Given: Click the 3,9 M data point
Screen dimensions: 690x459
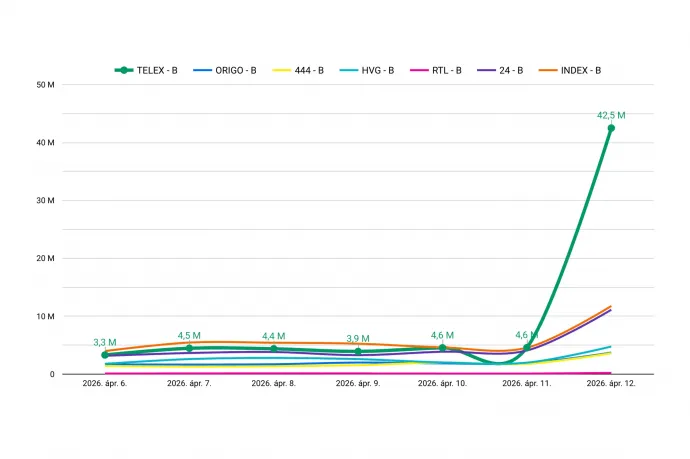Looking at the screenshot, I should pyautogui.click(x=358, y=352).
